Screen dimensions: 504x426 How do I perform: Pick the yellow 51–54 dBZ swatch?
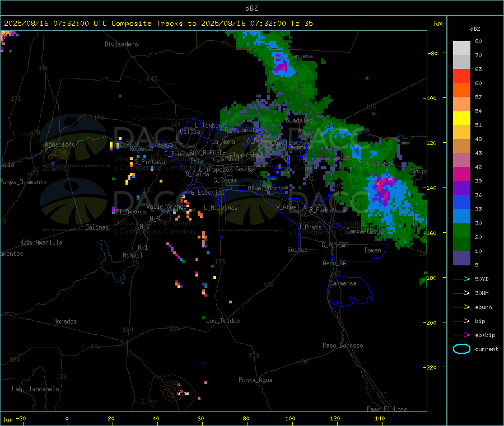pos(461,118)
